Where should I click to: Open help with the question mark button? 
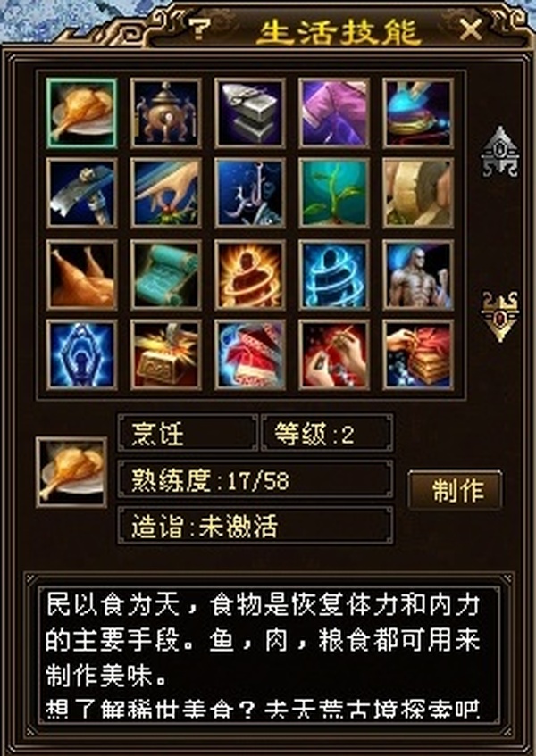[197, 29]
